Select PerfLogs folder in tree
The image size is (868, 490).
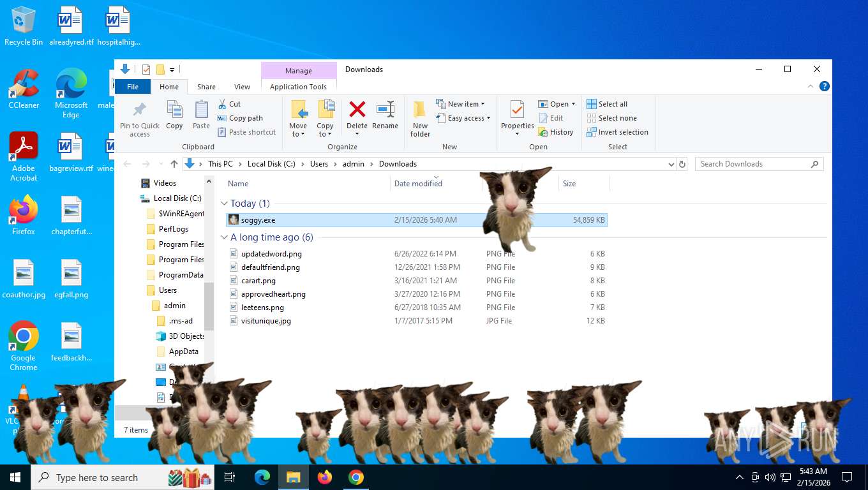click(x=173, y=229)
